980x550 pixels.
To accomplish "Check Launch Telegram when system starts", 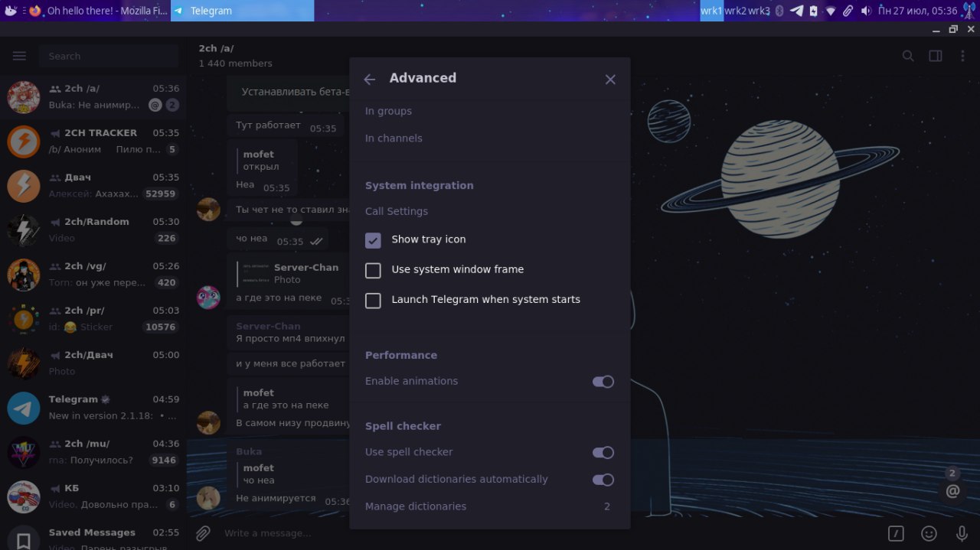I will (x=373, y=301).
